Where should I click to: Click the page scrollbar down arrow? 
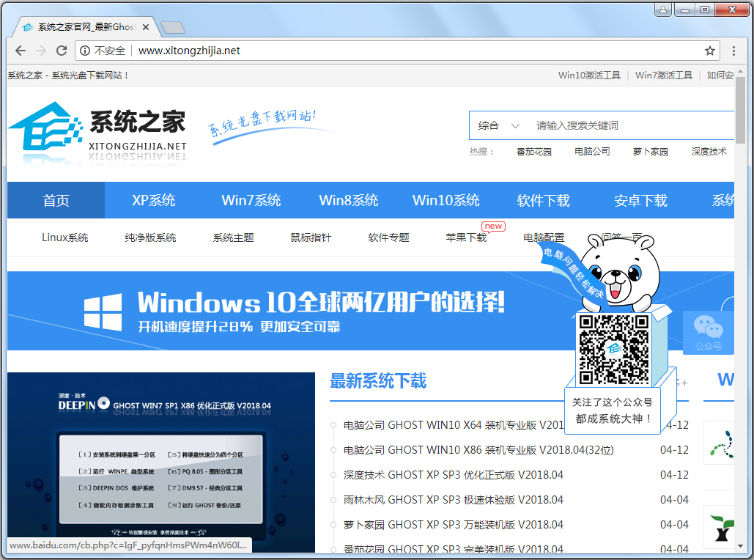(740, 547)
